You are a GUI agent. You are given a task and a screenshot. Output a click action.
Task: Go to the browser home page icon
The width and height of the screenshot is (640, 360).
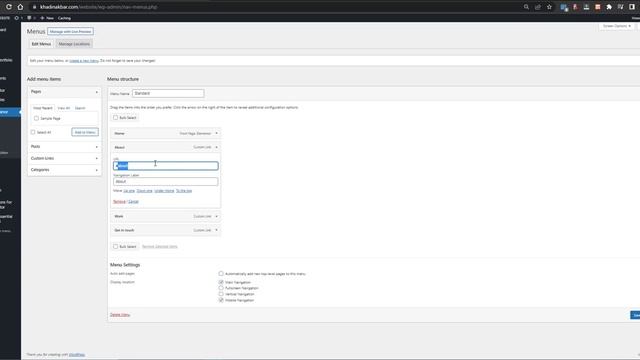coord(20,7)
